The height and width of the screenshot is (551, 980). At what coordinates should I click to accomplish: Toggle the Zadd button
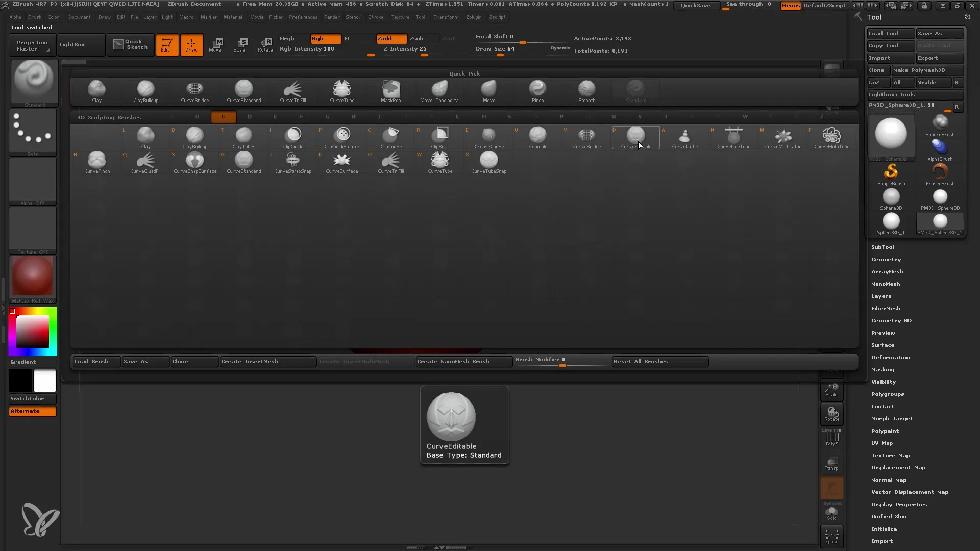click(391, 39)
